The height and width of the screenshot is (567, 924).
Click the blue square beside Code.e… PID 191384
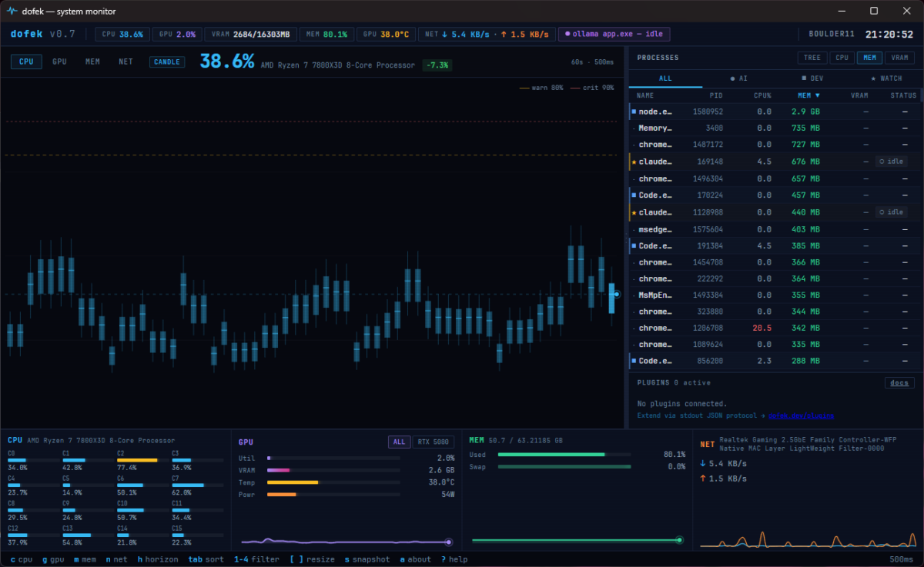coord(634,245)
